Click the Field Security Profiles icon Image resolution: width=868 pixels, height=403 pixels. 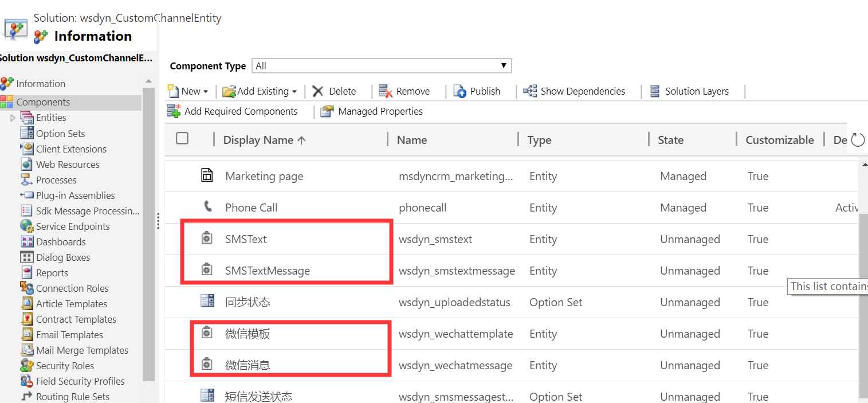point(27,381)
